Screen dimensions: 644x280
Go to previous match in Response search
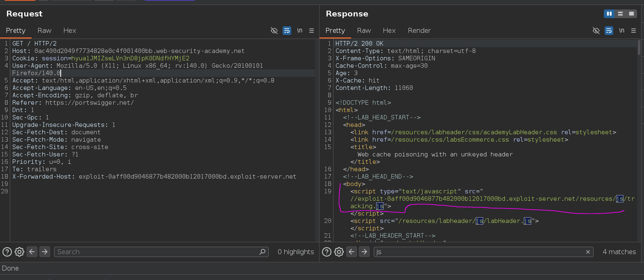(x=352, y=251)
